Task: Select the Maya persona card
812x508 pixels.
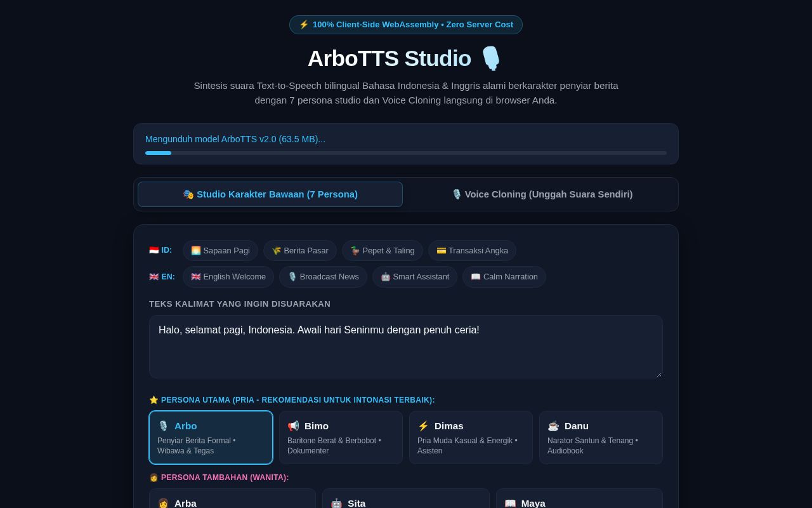Action: point(579,498)
